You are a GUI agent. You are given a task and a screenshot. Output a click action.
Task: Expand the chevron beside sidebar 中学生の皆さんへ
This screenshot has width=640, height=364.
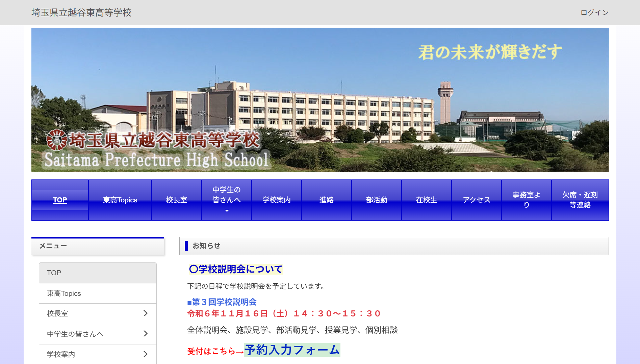(146, 334)
